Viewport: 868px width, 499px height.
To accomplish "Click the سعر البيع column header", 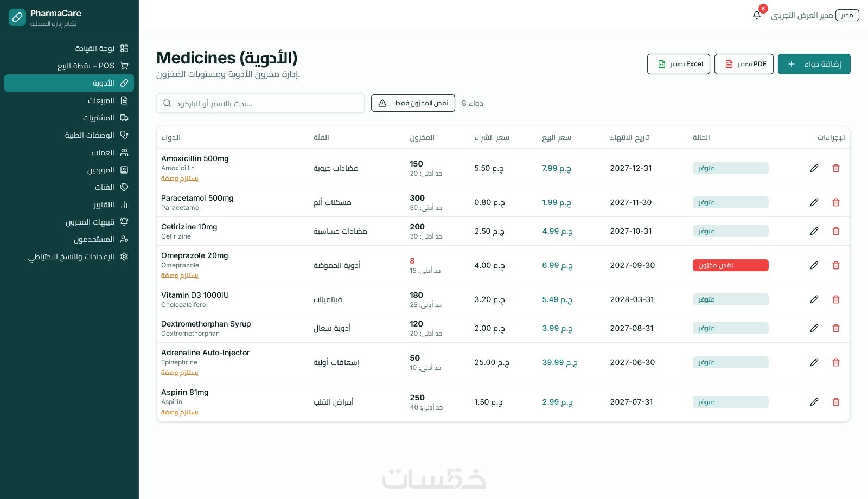I will pyautogui.click(x=557, y=138).
